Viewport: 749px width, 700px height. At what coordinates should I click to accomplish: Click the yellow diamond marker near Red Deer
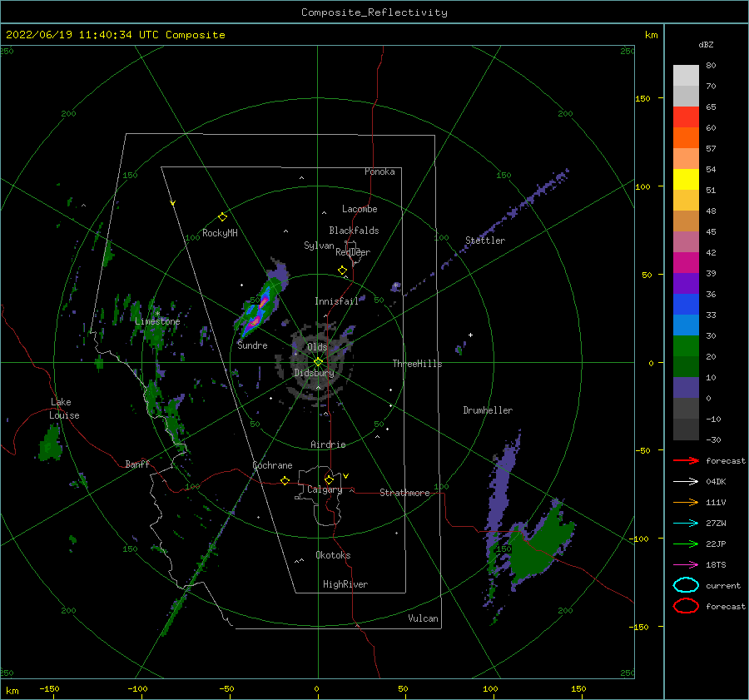pos(342,271)
